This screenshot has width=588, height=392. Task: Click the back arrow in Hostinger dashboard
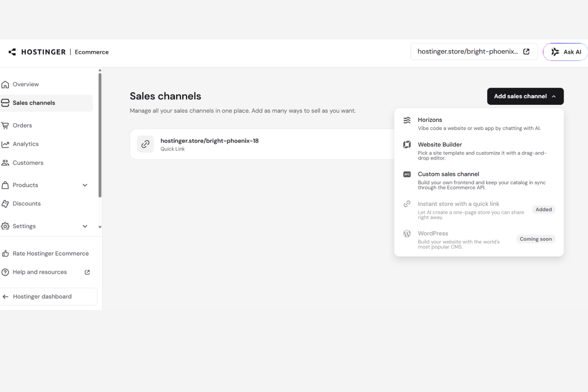[x=6, y=297]
